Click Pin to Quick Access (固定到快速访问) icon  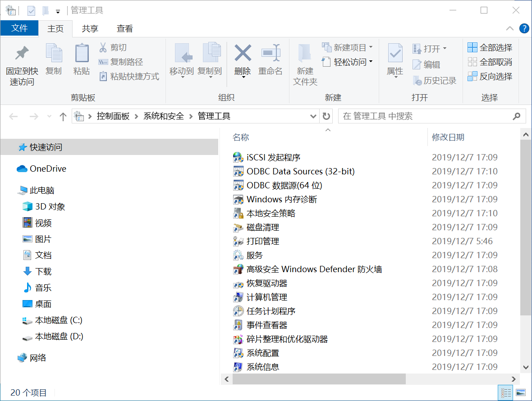(x=22, y=54)
